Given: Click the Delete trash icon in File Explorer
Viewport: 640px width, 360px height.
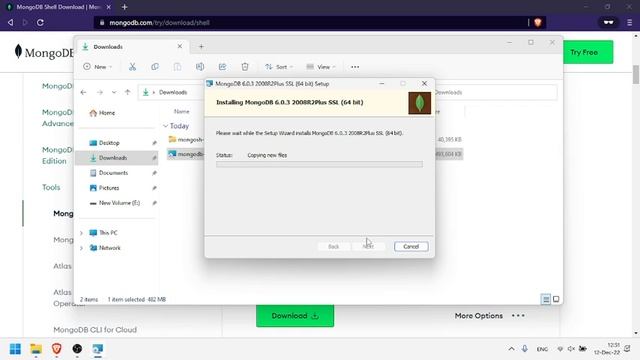Looking at the screenshot, I should 245,67.
